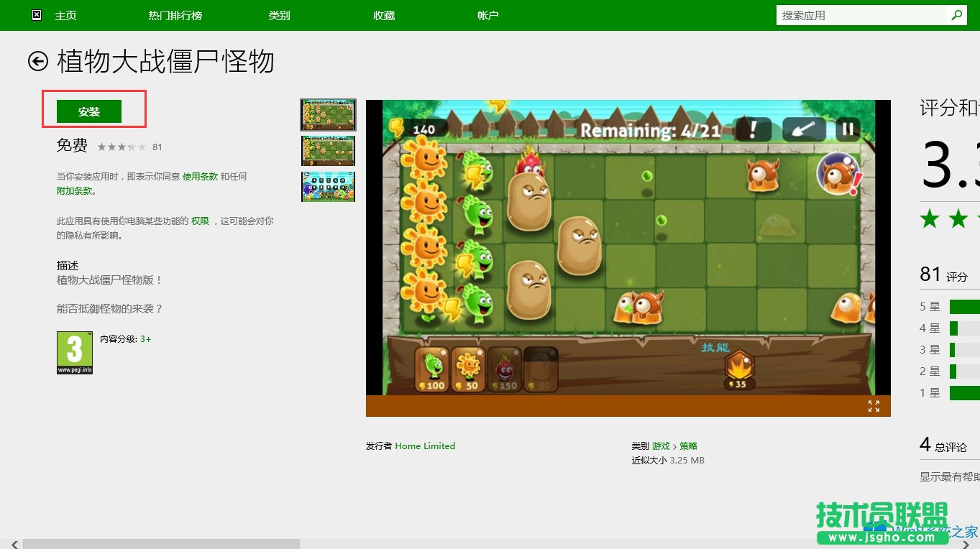This screenshot has width=980, height=549.
Task: Open the 权限 permissions link
Action: [x=200, y=221]
